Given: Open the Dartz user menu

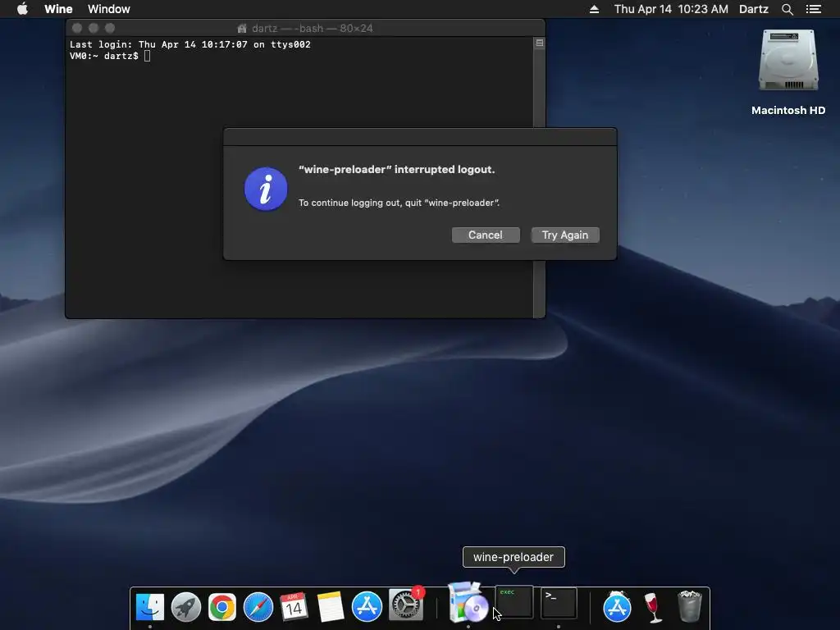Looking at the screenshot, I should tap(753, 9).
